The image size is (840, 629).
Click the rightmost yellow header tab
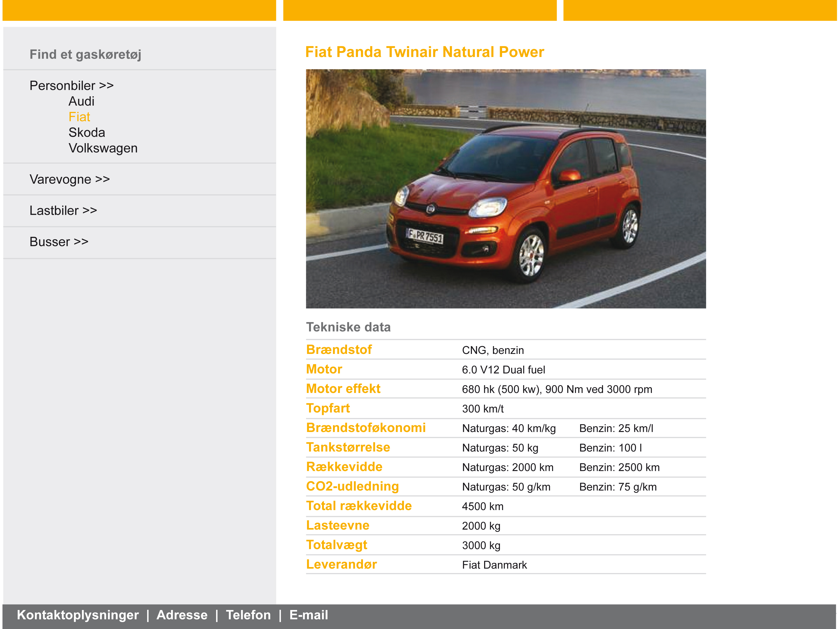click(700, 10)
